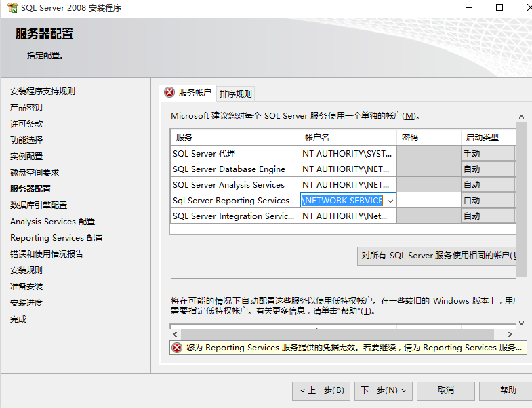Maximize the SQL Server 2008 setup window
Screen dimensions: 532x408
[499, 7]
